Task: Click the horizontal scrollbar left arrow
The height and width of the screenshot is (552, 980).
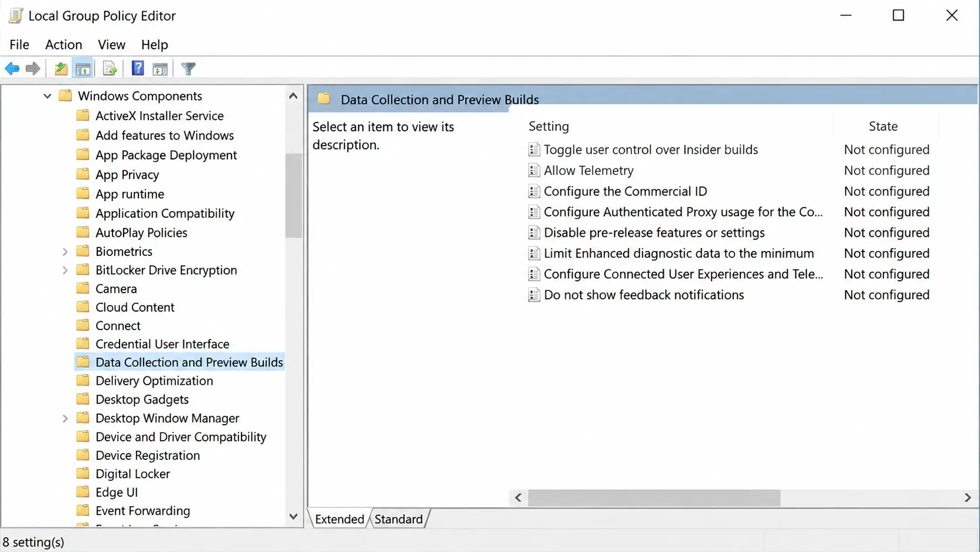Action: tap(518, 497)
